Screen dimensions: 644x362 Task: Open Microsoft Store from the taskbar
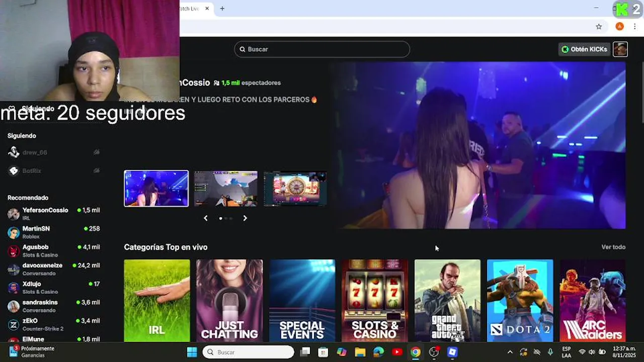(x=323, y=352)
